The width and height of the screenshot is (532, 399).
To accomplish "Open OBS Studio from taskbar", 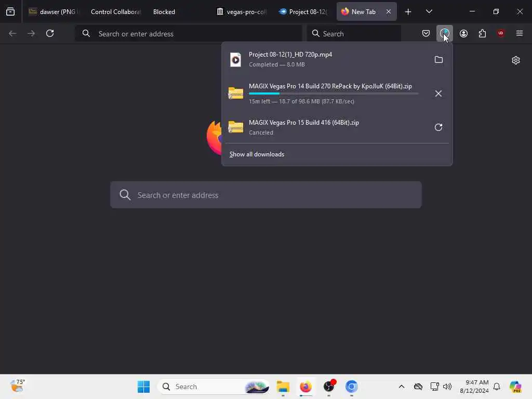I will 329,387.
